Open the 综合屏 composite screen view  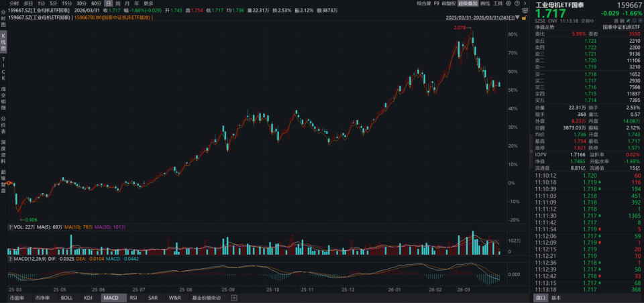(424, 3)
